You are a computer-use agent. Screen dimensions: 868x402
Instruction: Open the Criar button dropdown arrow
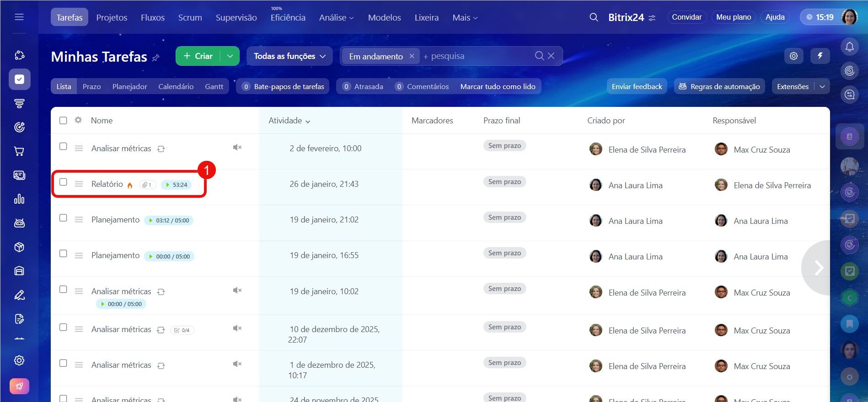pos(230,56)
